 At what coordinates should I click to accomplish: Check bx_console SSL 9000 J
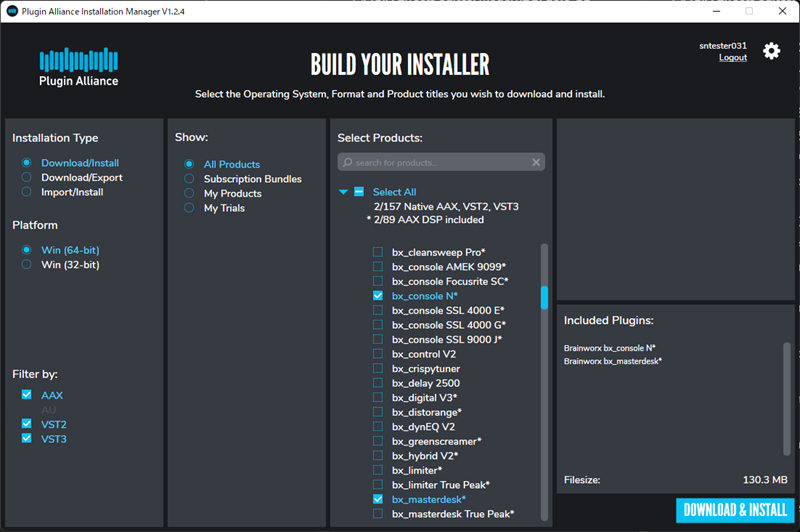(378, 339)
